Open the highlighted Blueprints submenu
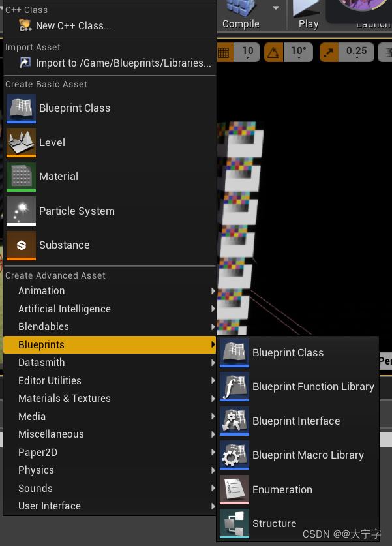Viewport: 392px width, 546px height. [x=110, y=344]
